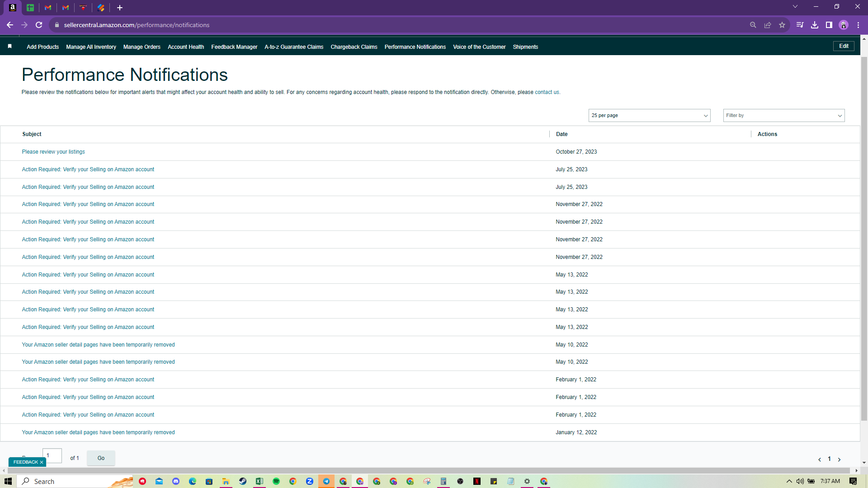Expand the '25 per page' dropdown
Image resolution: width=868 pixels, height=488 pixels.
649,116
